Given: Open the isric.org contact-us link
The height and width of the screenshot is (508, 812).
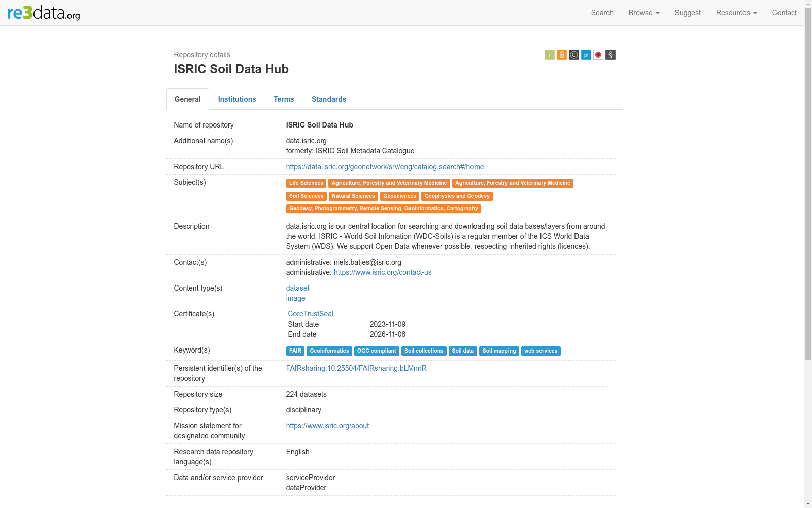Looking at the screenshot, I should point(383,272).
